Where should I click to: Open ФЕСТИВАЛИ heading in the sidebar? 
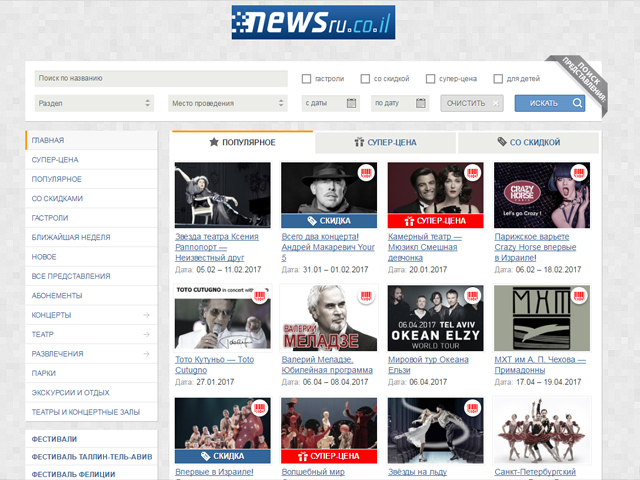click(x=54, y=439)
